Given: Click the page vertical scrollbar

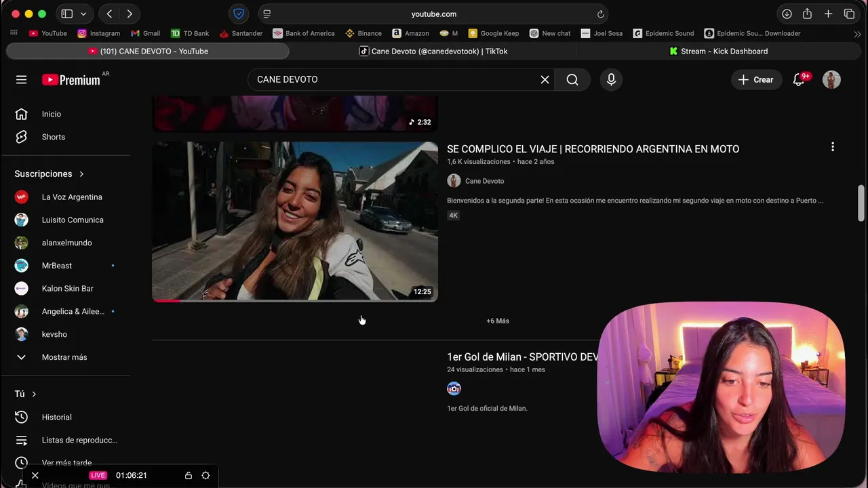Looking at the screenshot, I should [861, 203].
